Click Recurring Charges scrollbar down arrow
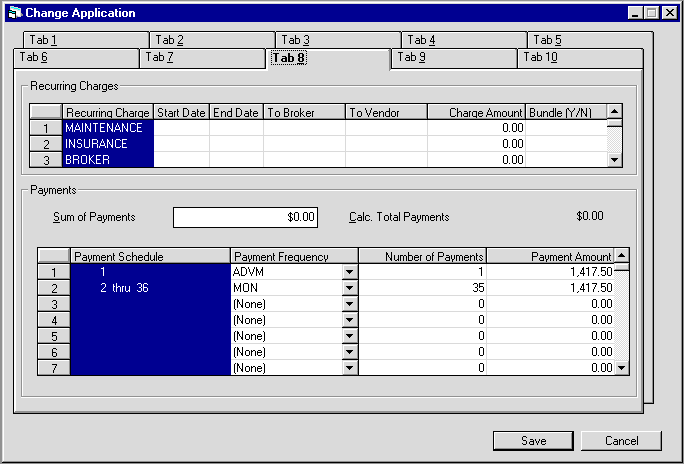684x464 pixels. [614, 160]
